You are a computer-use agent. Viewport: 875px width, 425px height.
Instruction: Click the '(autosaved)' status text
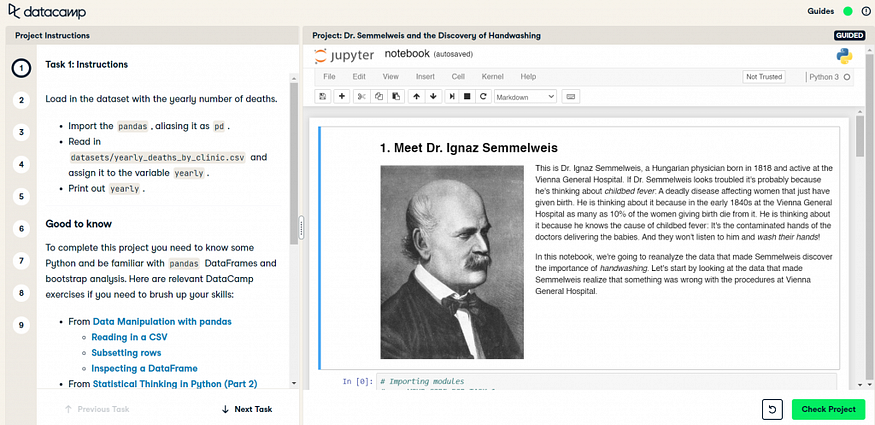point(453,55)
